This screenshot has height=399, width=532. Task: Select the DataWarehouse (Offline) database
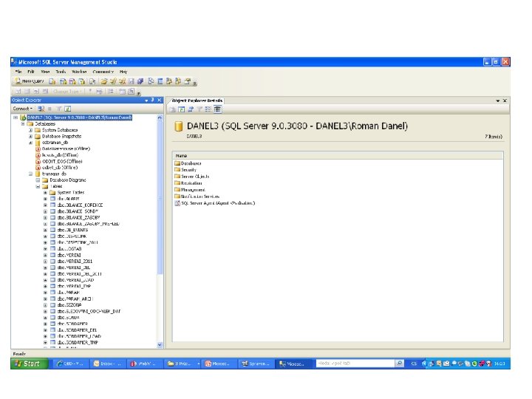(x=66, y=149)
